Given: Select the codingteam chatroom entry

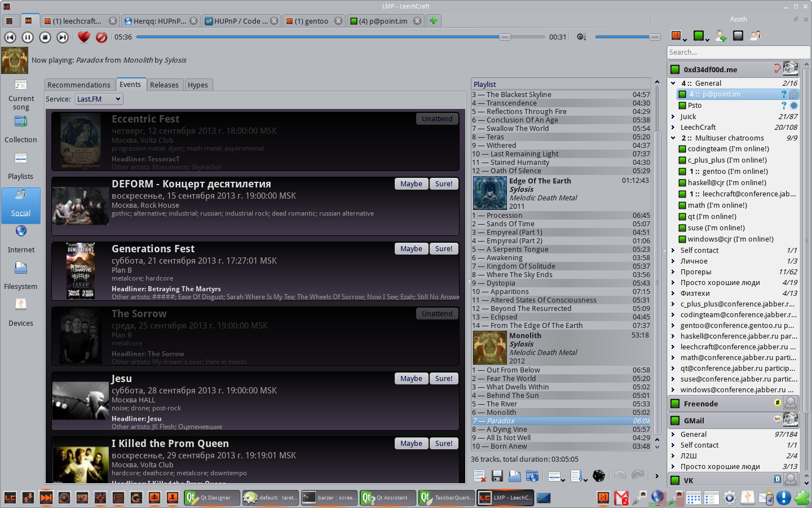Looking at the screenshot, I should coord(738,149).
